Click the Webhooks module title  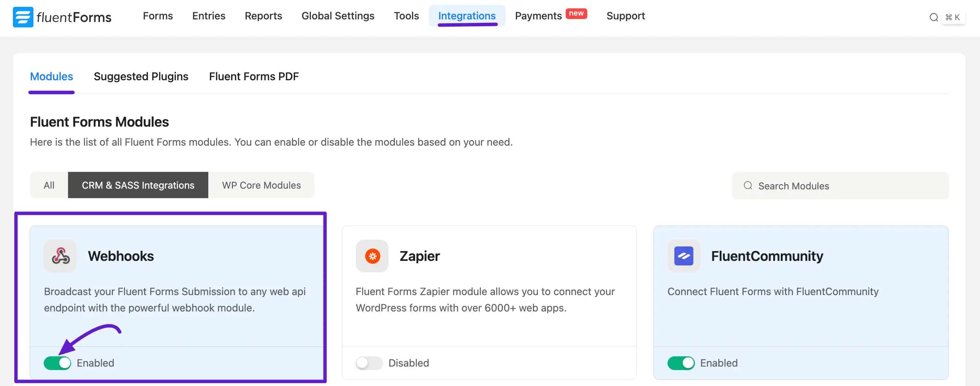[x=121, y=256]
